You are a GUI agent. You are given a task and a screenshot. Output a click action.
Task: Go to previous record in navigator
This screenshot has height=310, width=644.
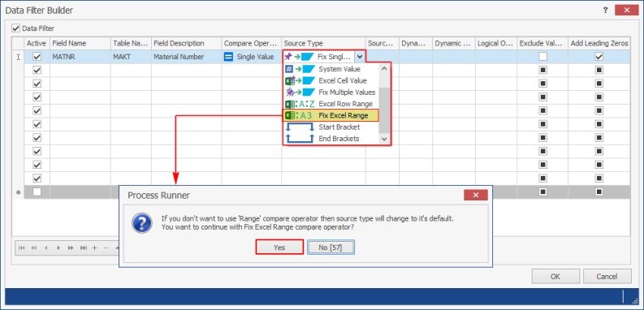46,248
